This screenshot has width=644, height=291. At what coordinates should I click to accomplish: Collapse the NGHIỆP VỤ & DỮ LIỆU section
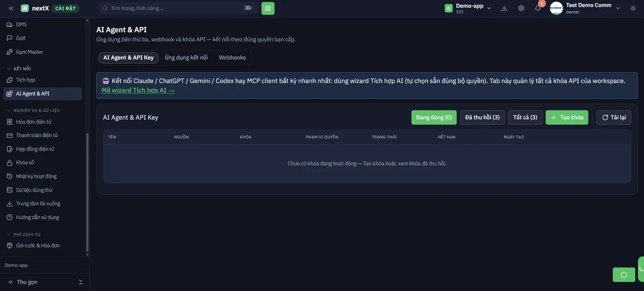click(33, 110)
